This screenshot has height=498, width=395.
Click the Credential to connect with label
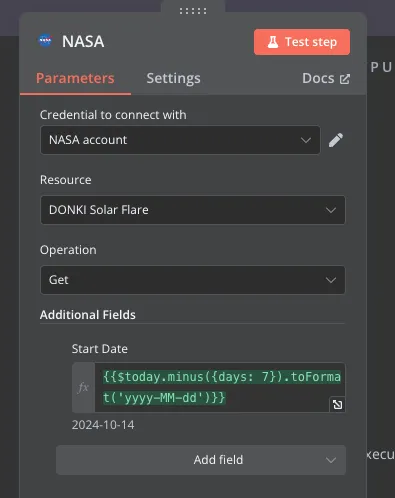113,115
